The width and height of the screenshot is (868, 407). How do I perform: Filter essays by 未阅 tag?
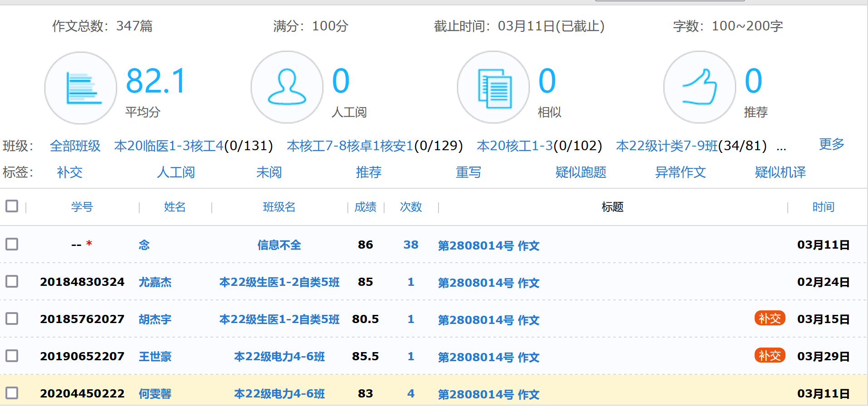[269, 172]
